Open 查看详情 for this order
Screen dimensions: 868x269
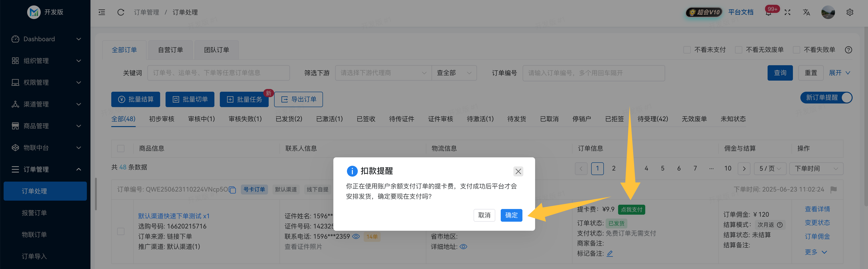click(818, 209)
